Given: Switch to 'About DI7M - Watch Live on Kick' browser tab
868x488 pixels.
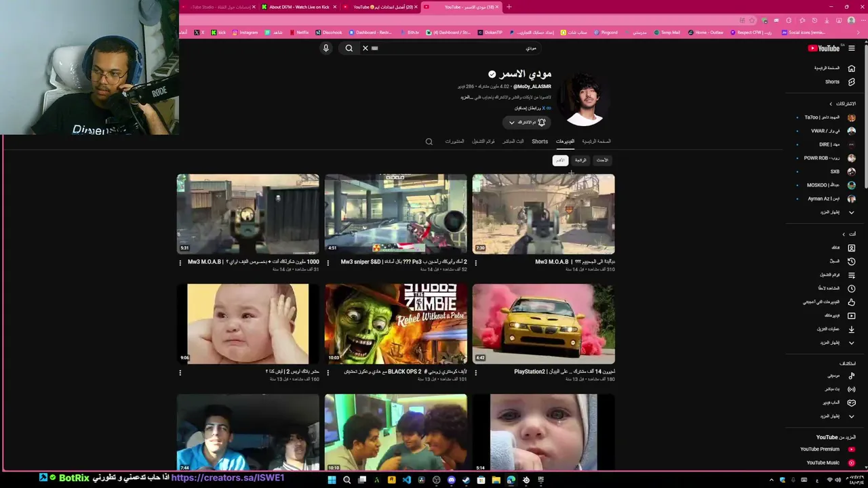Looking at the screenshot, I should pyautogui.click(x=299, y=7).
